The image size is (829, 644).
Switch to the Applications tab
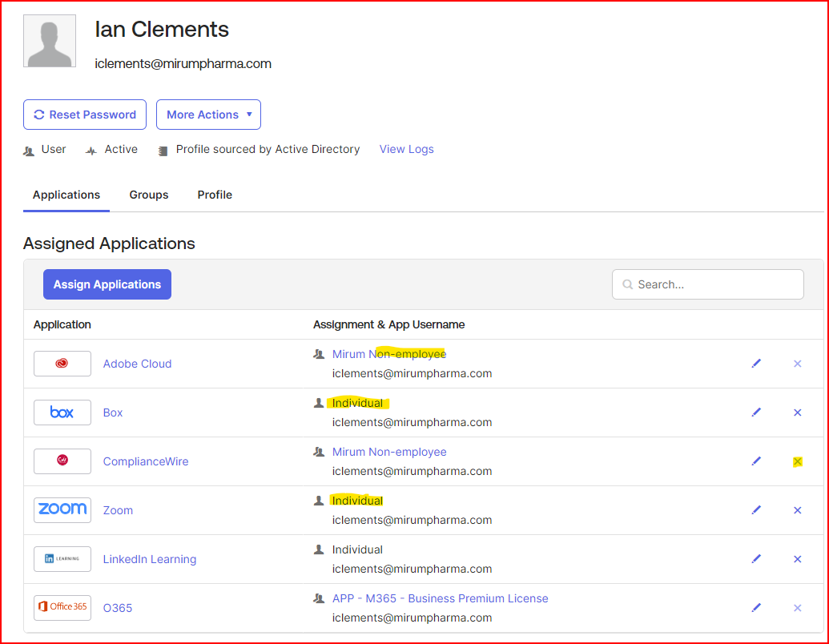pos(66,195)
